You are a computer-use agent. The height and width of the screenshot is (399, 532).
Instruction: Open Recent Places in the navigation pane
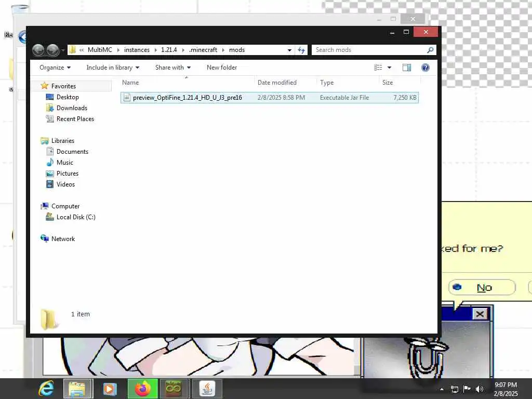pos(75,119)
